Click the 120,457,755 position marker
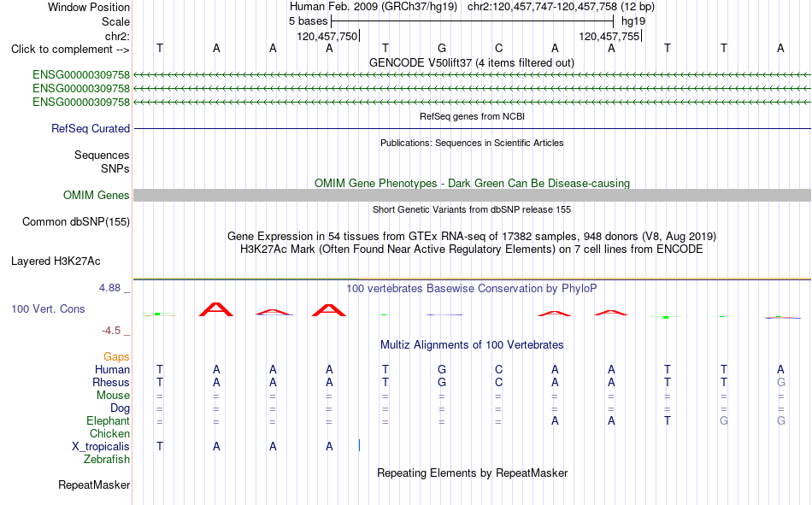812x505 pixels. pos(609,36)
